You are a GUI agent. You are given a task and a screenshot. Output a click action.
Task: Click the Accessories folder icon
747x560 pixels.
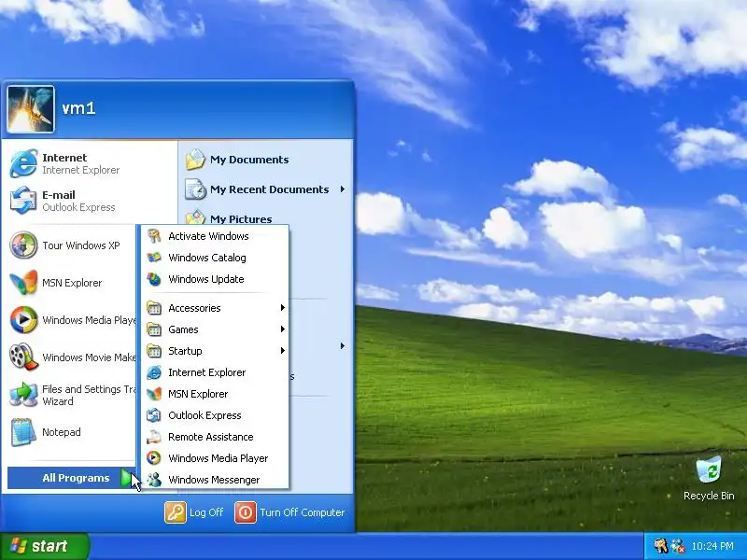(153, 308)
